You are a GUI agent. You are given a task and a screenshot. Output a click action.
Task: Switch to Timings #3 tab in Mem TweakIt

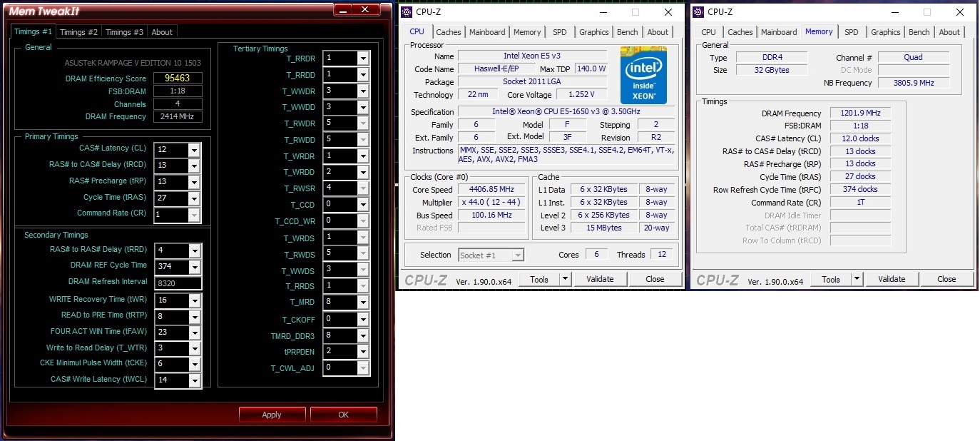124,32
